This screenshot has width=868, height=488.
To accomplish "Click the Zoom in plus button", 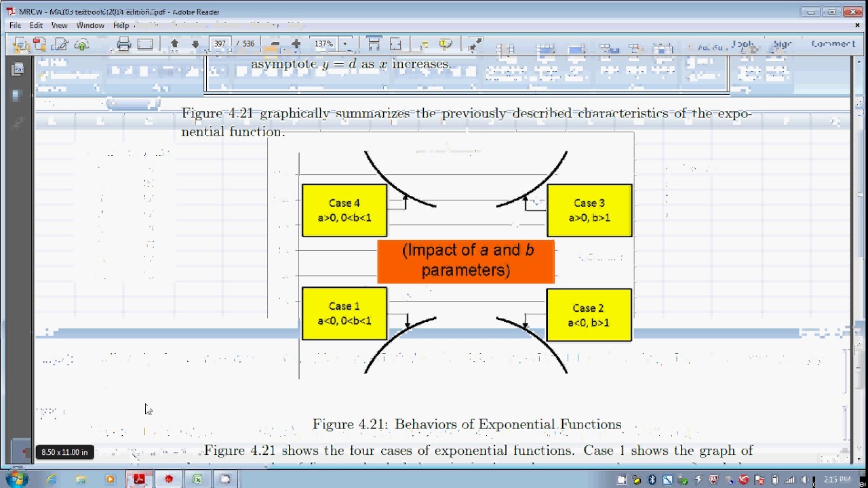I will 296,44.
